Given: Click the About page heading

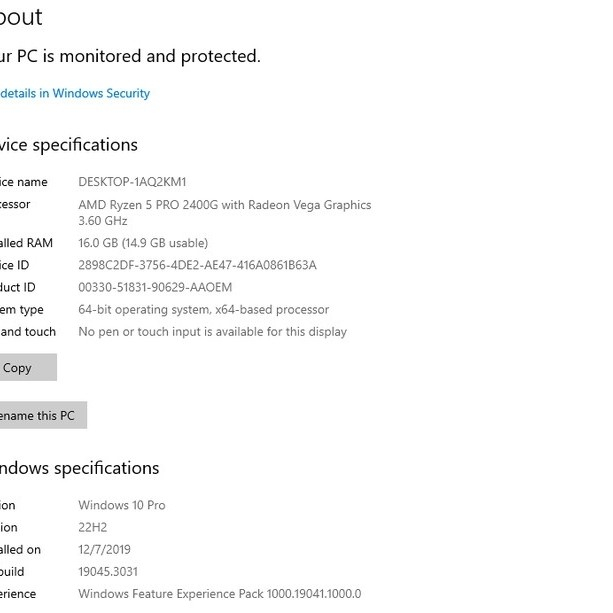Looking at the screenshot, I should click(21, 17).
